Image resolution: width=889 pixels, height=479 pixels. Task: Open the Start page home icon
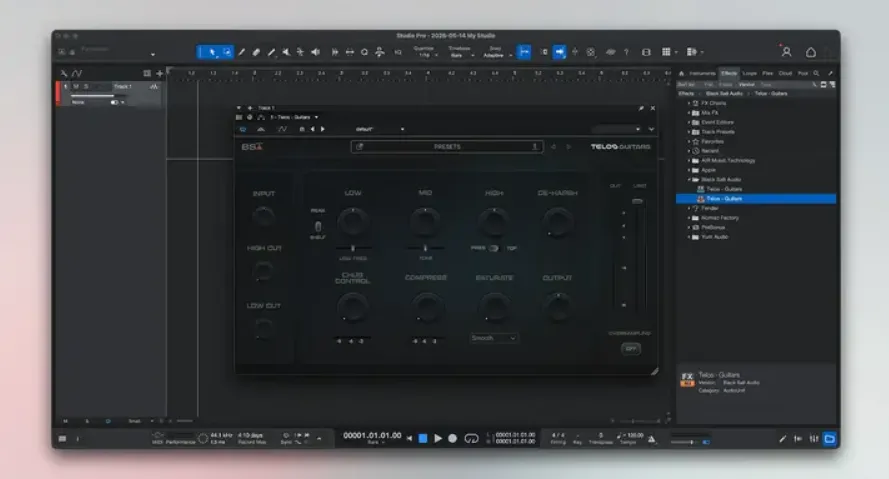pos(811,52)
